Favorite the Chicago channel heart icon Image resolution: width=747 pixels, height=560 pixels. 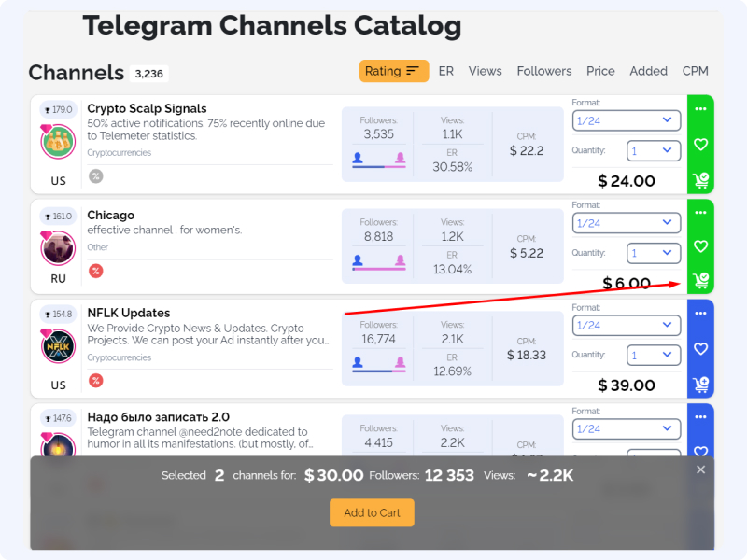click(x=700, y=246)
